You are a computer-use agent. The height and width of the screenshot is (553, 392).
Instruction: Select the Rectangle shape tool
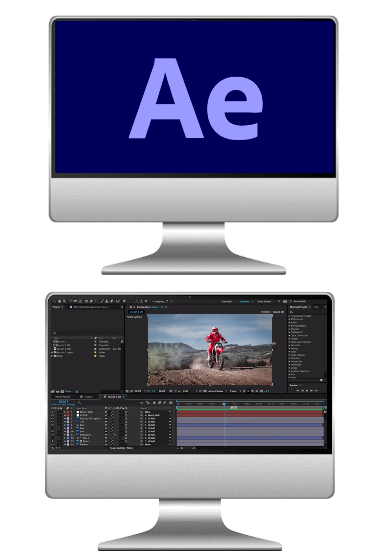pyautogui.click(x=86, y=301)
